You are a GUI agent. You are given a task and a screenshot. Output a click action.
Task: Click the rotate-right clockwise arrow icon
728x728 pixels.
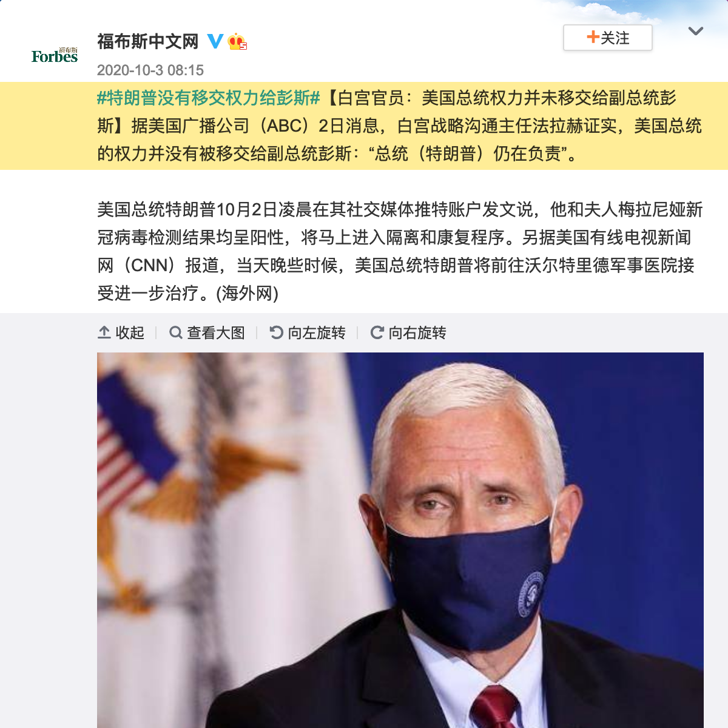377,332
